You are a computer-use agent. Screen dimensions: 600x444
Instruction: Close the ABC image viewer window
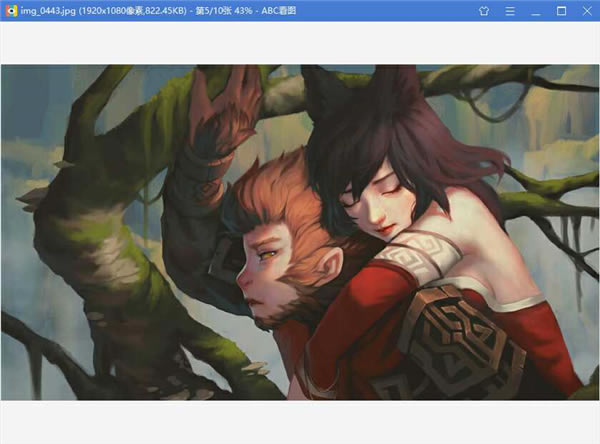coord(587,11)
